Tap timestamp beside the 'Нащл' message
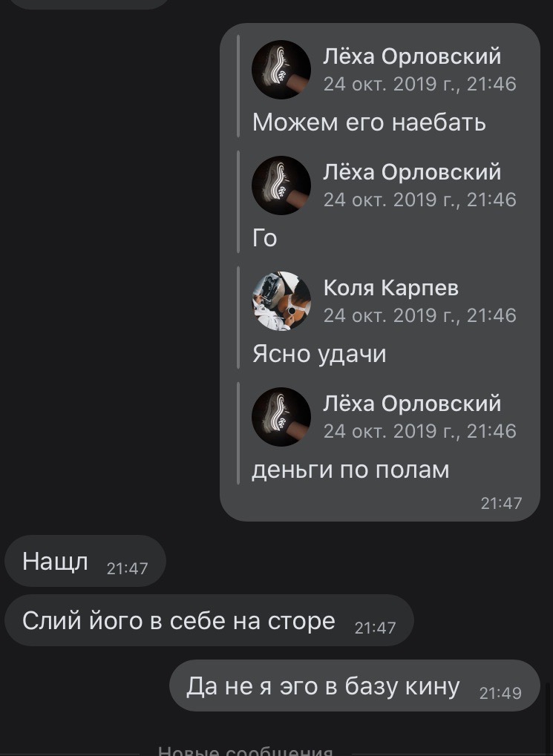Screen dimensions: 553x756 [x=128, y=568]
